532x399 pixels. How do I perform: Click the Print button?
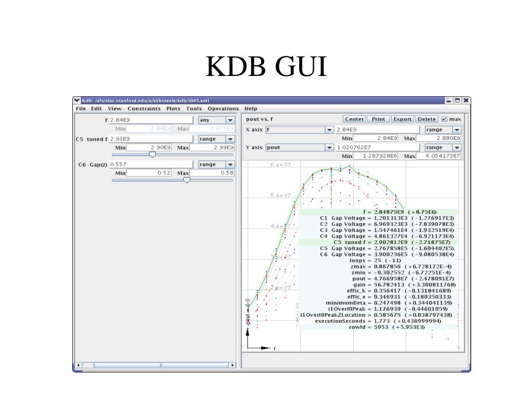(x=378, y=119)
